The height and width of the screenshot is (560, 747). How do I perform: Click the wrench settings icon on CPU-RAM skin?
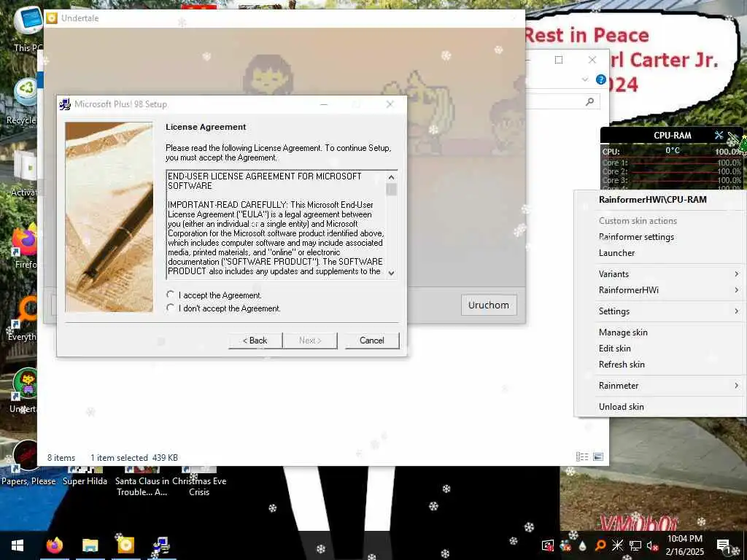tap(719, 135)
